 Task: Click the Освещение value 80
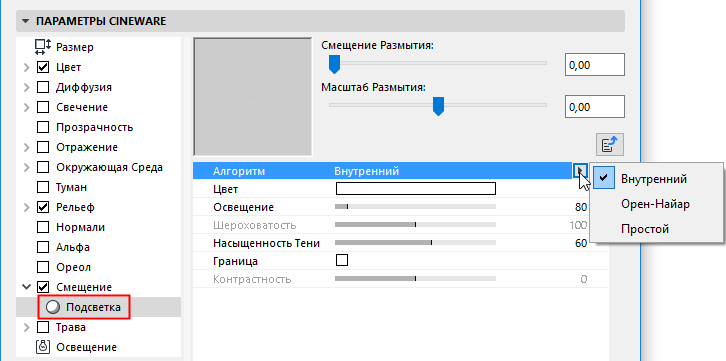pos(581,207)
